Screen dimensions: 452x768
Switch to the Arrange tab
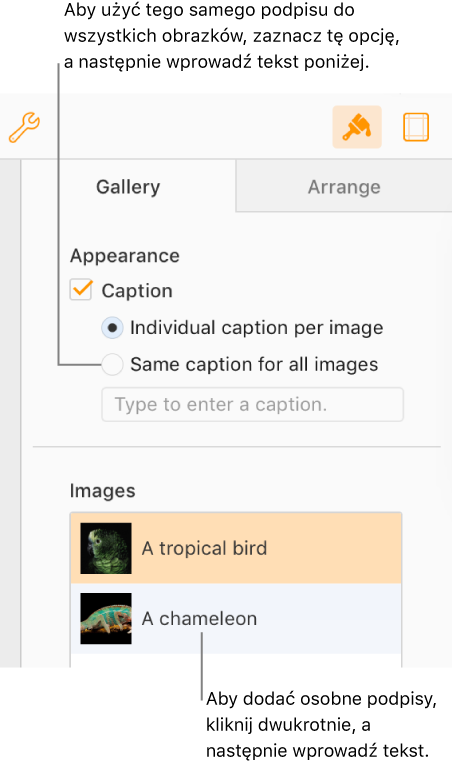click(x=344, y=187)
